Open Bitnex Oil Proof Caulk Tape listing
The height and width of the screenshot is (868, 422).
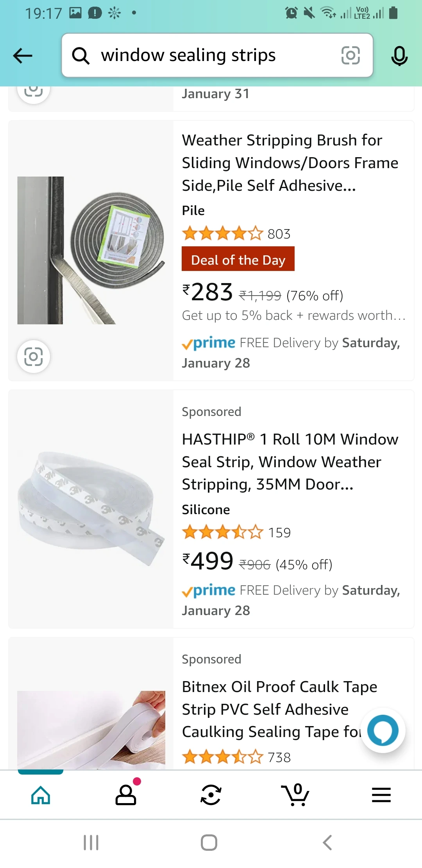[279, 709]
